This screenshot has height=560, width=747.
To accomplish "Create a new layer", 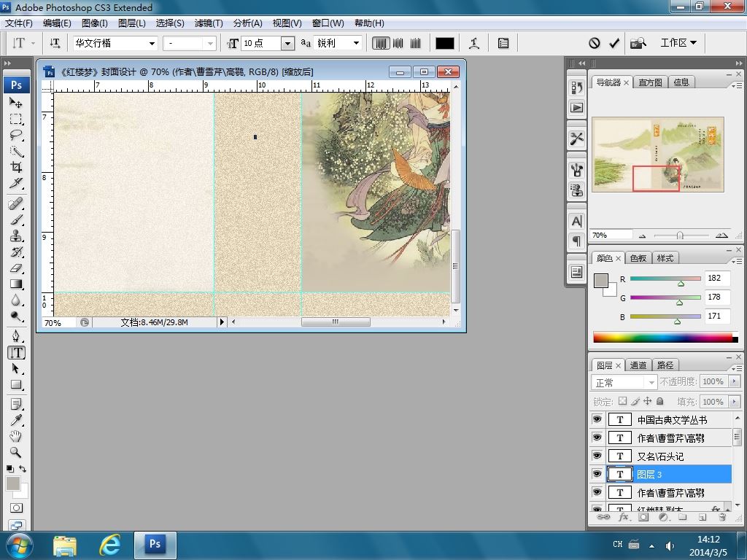I will (703, 517).
